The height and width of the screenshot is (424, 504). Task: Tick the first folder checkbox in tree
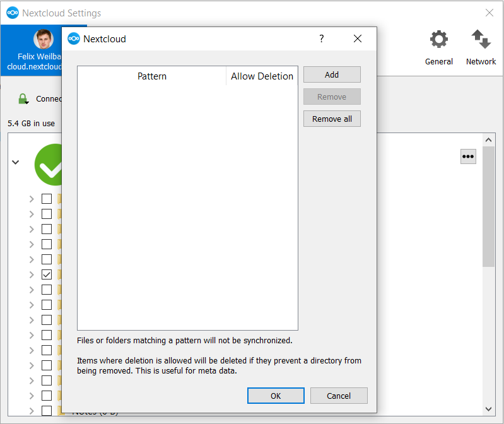pyautogui.click(x=47, y=199)
